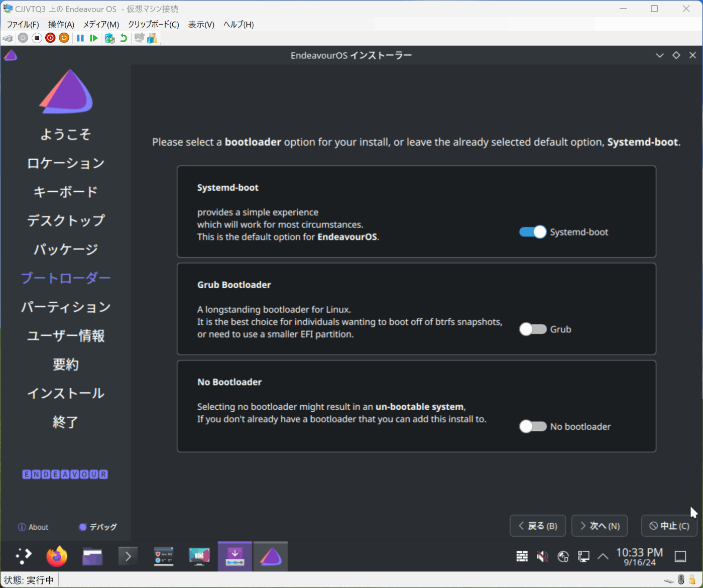Viewport: 703px width, 588px height.
Task: Click the About button in the sidebar
Action: point(33,527)
